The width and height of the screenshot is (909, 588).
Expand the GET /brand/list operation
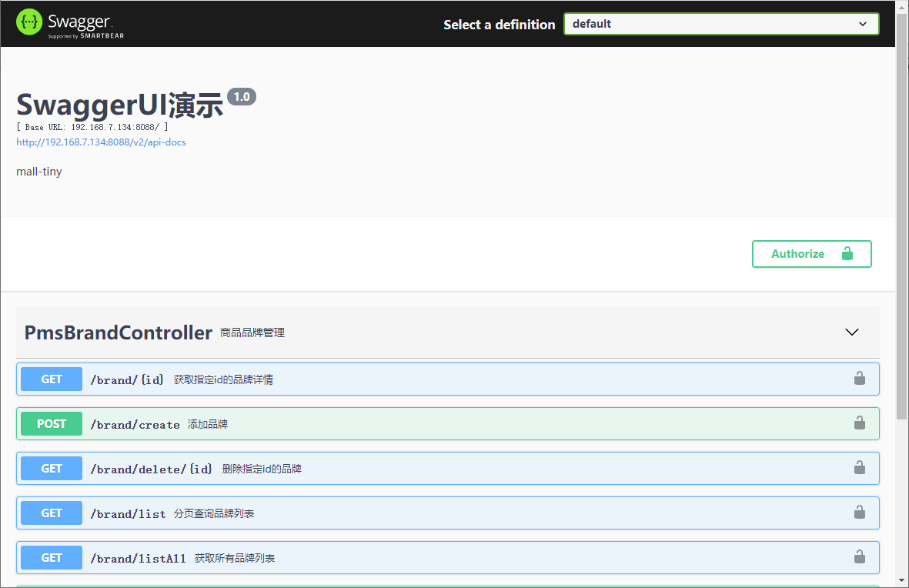point(447,513)
